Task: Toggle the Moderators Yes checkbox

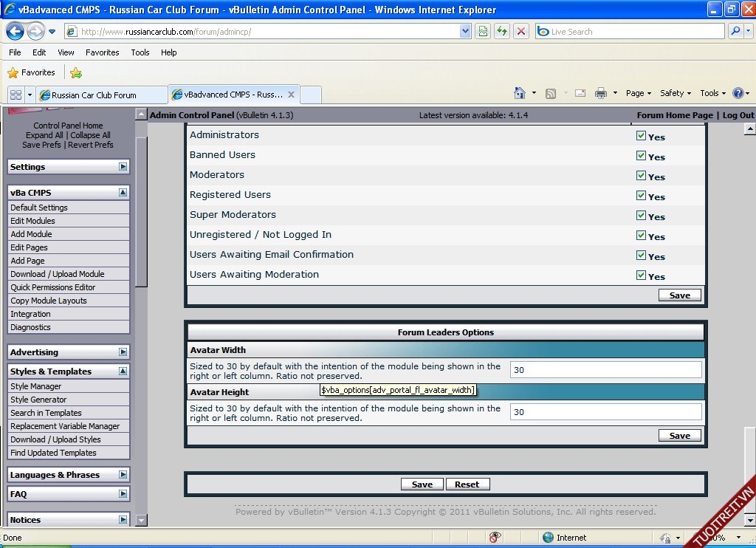Action: pyautogui.click(x=641, y=176)
